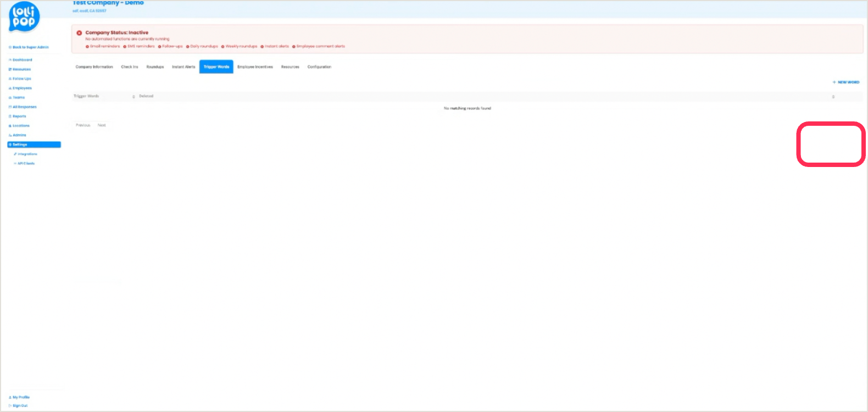This screenshot has height=412, width=868.
Task: Open Dashboard in the sidebar
Action: tap(20, 60)
